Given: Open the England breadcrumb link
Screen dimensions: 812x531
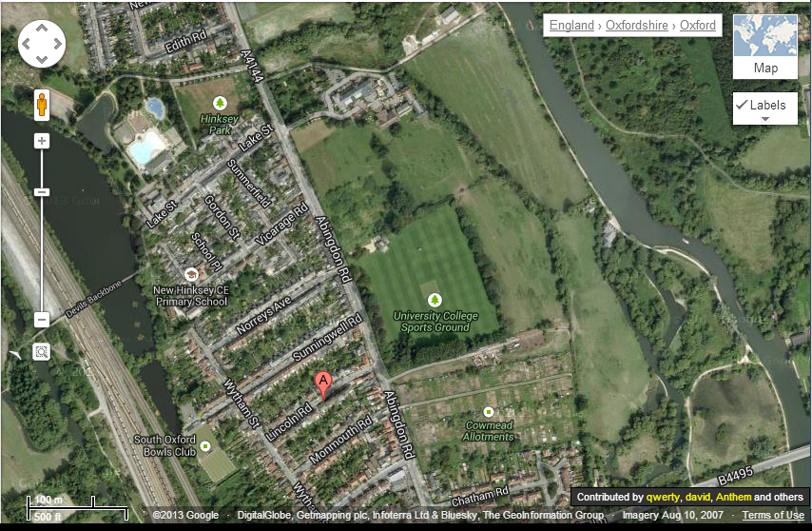Looking at the screenshot, I should 571,26.
